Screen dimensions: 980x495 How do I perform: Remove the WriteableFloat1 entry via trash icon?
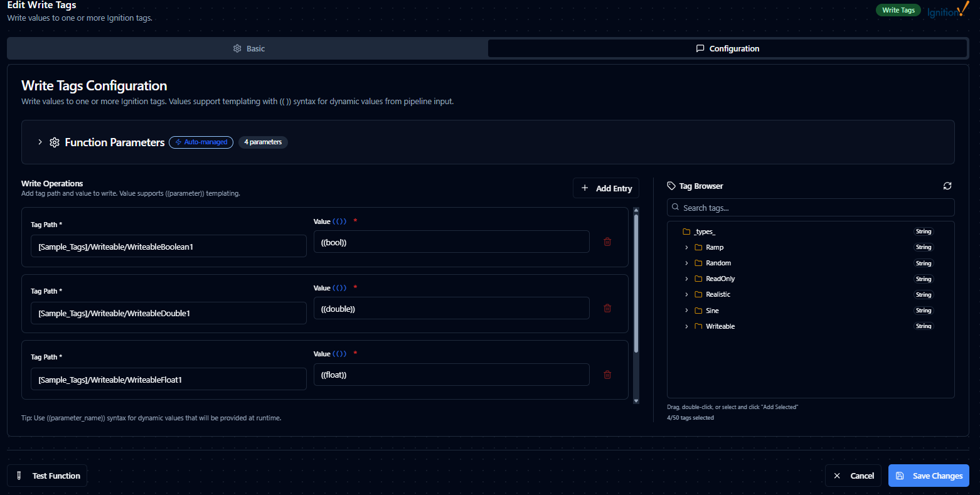[x=607, y=375]
